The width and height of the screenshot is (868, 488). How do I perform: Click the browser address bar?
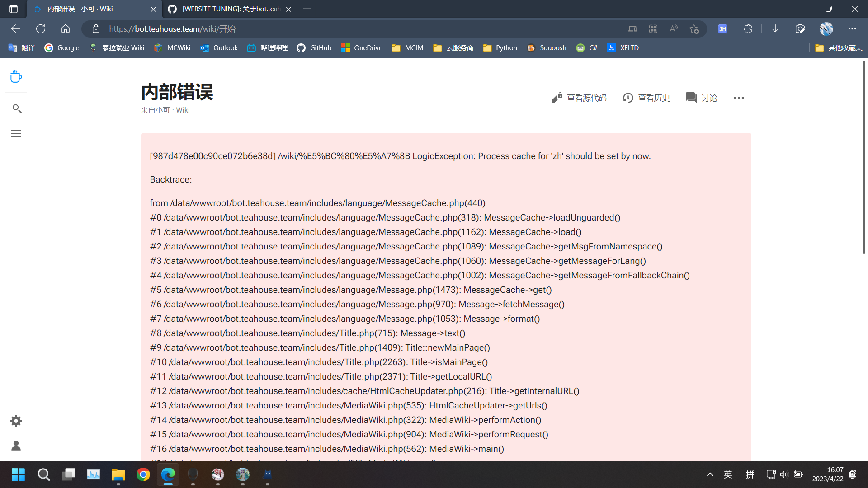click(316, 28)
